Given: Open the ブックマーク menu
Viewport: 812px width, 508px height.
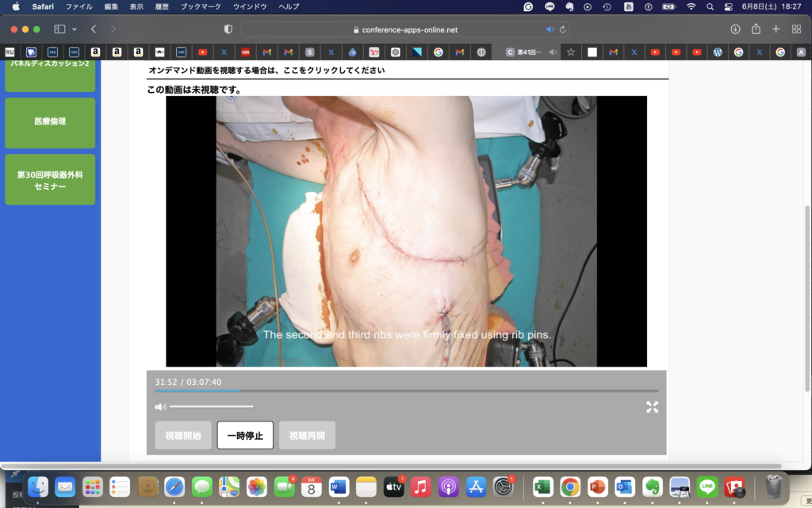Looking at the screenshot, I should [201, 6].
